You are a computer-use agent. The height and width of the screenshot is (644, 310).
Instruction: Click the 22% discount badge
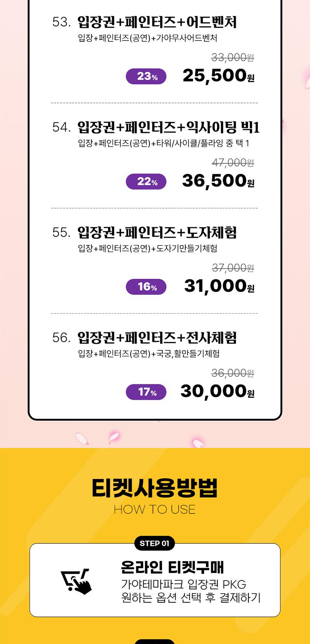point(146,181)
